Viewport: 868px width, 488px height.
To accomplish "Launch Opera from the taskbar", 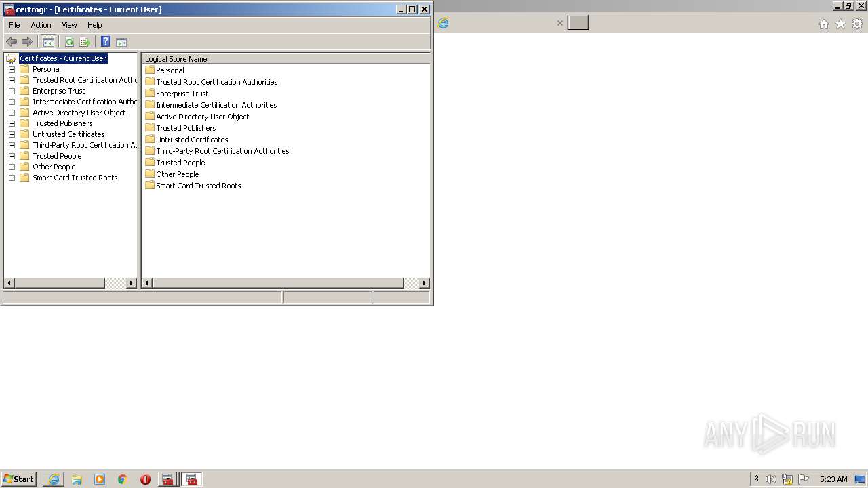I will [x=145, y=479].
